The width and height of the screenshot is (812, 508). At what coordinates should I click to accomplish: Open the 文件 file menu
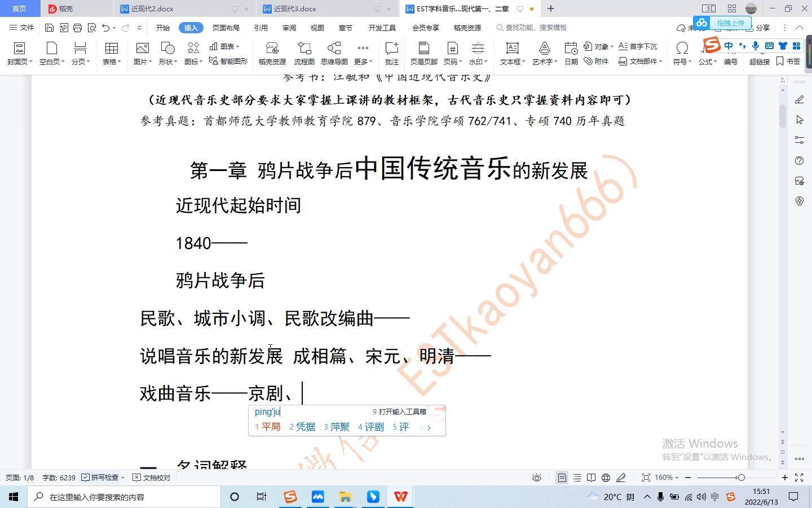click(21, 28)
